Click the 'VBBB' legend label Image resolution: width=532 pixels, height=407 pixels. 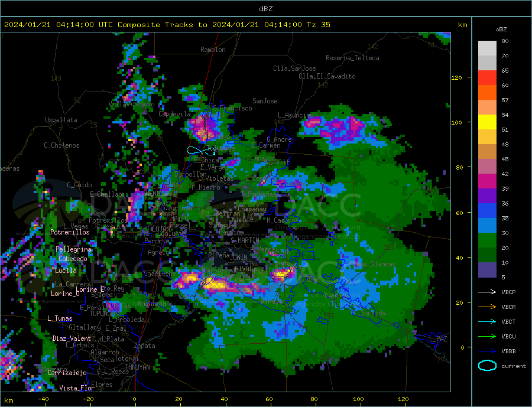(508, 351)
